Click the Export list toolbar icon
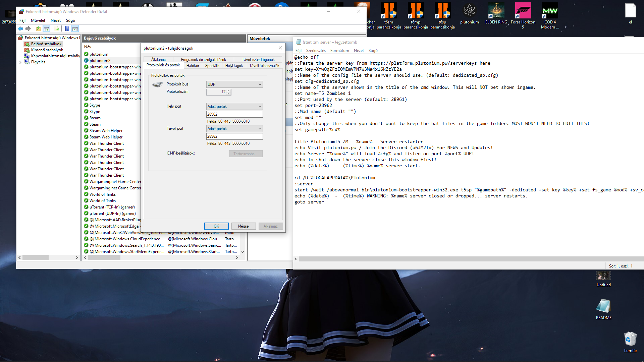Viewport: 644px width, 362px height. click(x=56, y=29)
